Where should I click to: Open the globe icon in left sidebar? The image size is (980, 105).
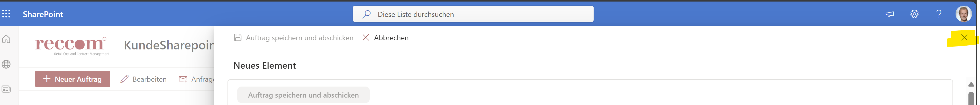click(6, 64)
